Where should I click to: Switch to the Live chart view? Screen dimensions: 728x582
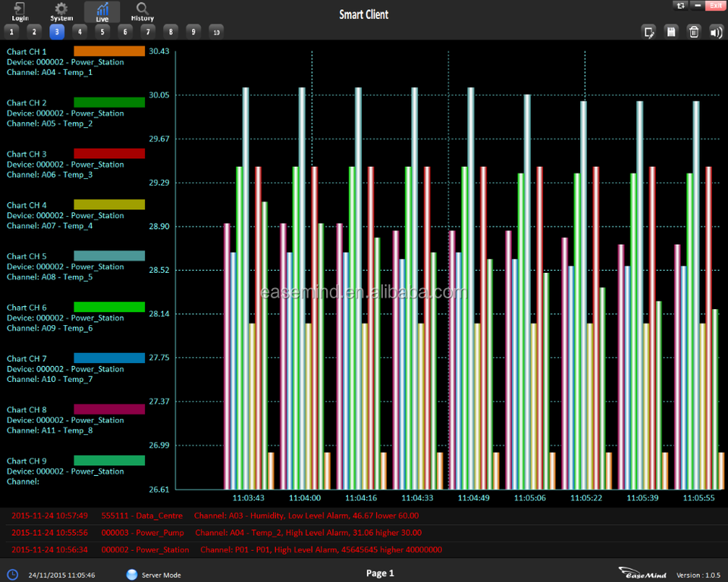coord(102,11)
